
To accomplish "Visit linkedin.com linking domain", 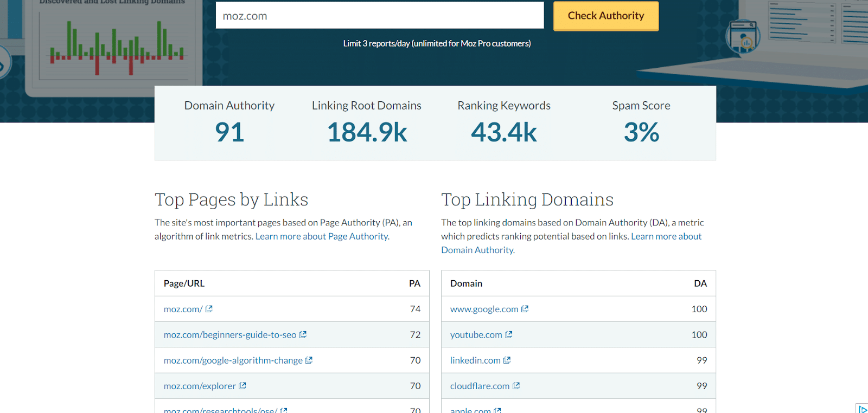I will pyautogui.click(x=475, y=360).
